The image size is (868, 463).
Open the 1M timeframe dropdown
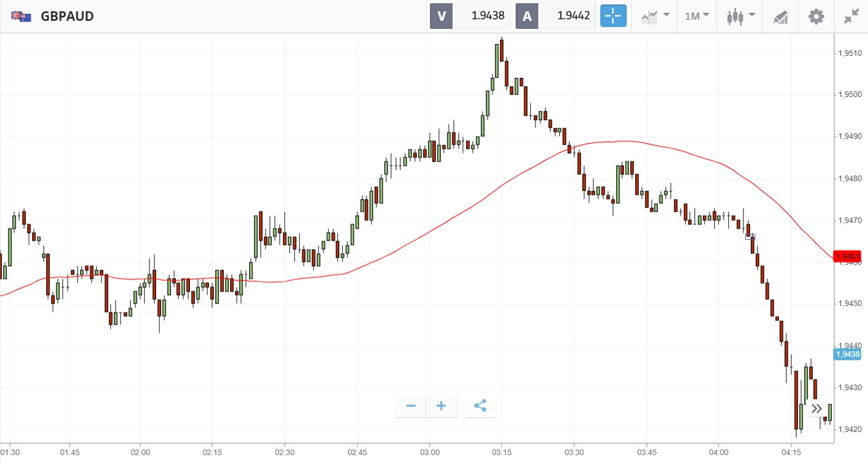tap(697, 16)
